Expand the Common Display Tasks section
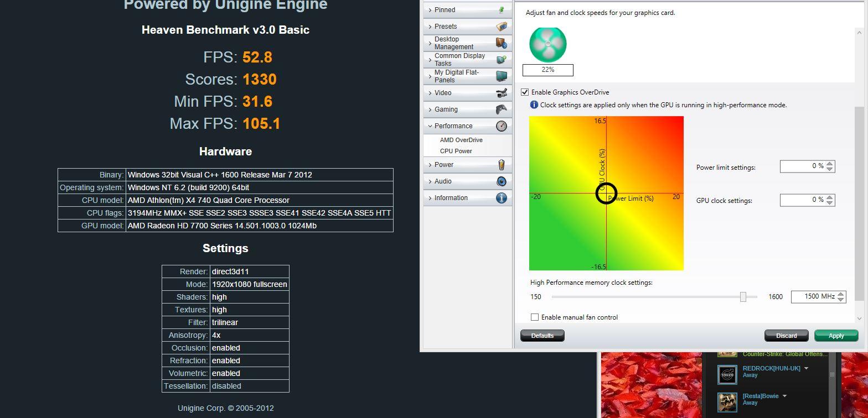Image resolution: width=868 pixels, height=418 pixels. [x=430, y=60]
